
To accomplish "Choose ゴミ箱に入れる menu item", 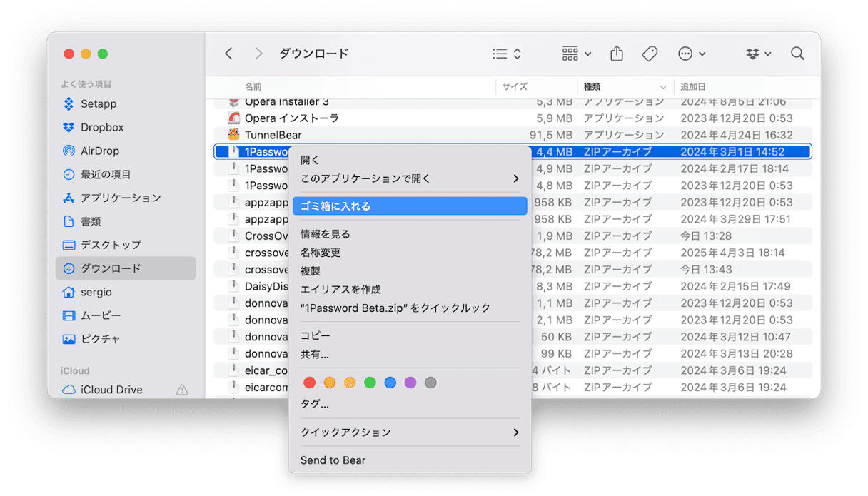I will click(x=410, y=206).
